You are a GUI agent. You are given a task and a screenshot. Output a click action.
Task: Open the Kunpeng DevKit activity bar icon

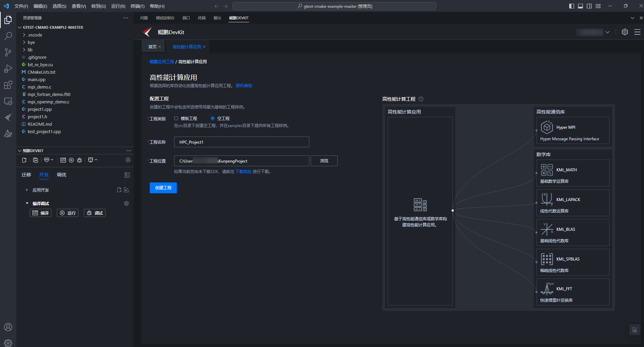click(8, 117)
